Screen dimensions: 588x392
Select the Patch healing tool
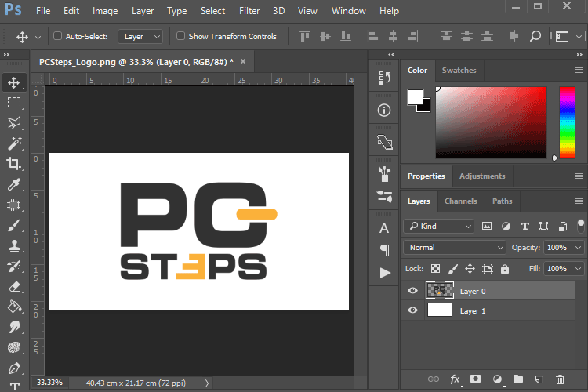pos(14,205)
